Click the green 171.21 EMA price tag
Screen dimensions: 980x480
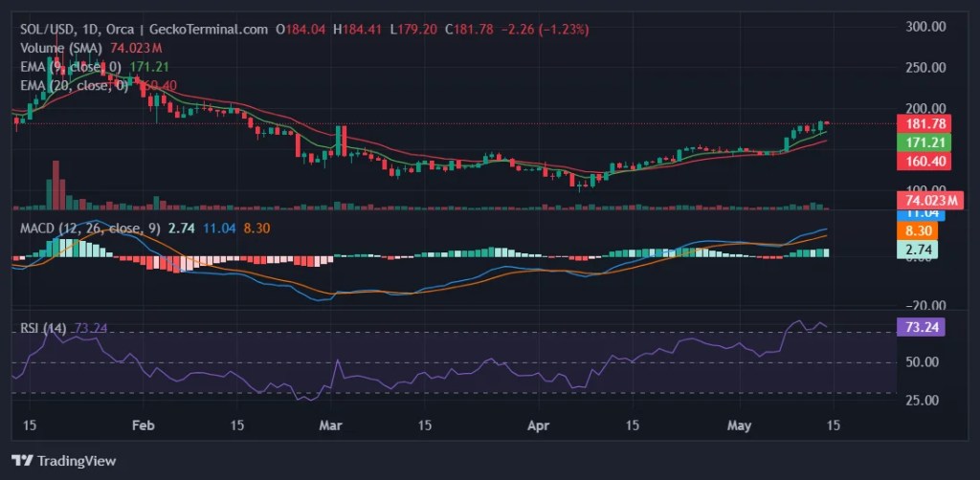coord(924,142)
